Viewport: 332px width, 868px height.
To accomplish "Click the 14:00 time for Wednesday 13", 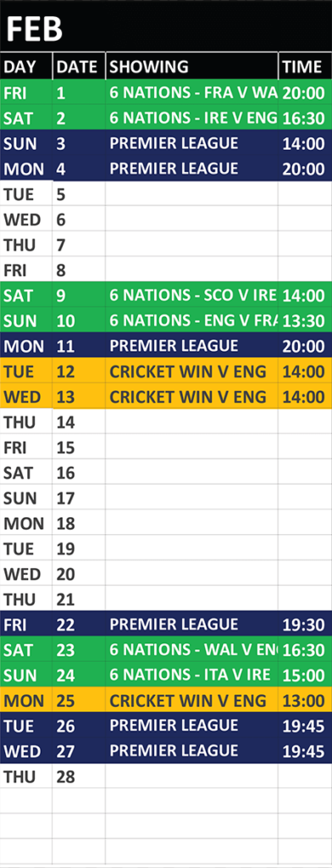I will pos(305,397).
